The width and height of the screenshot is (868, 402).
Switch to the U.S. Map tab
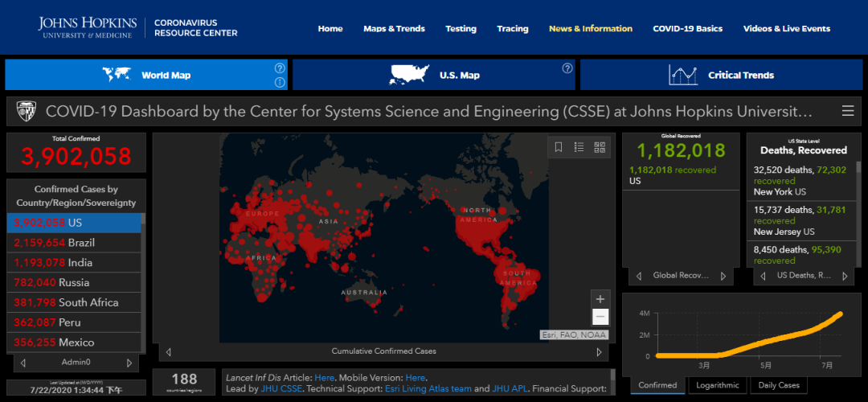click(x=433, y=75)
